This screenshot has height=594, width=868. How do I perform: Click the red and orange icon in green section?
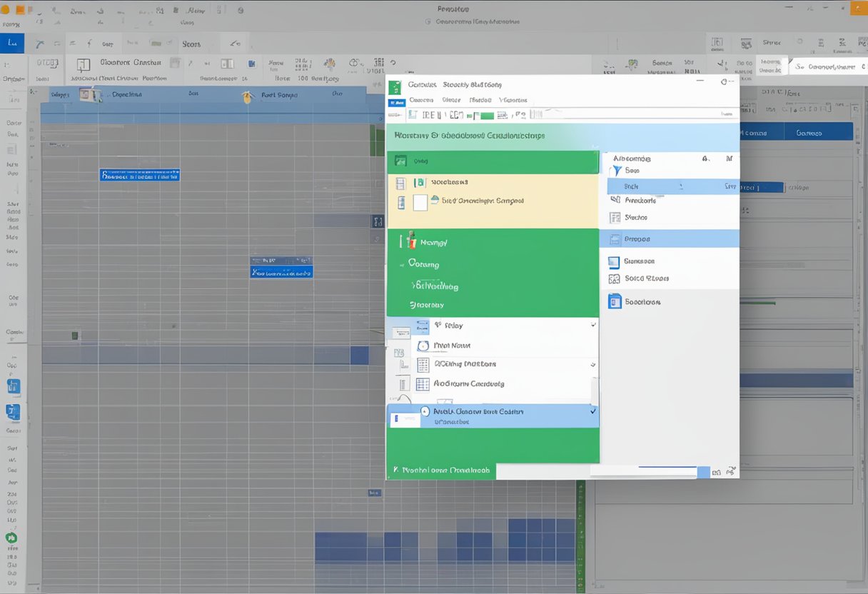coord(410,241)
